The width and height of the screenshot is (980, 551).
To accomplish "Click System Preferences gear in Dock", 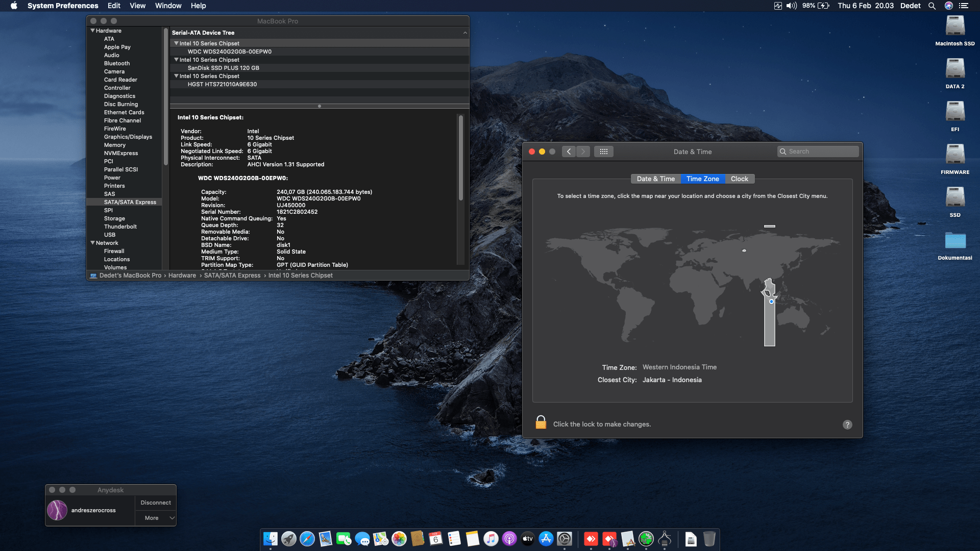I will click(x=565, y=539).
